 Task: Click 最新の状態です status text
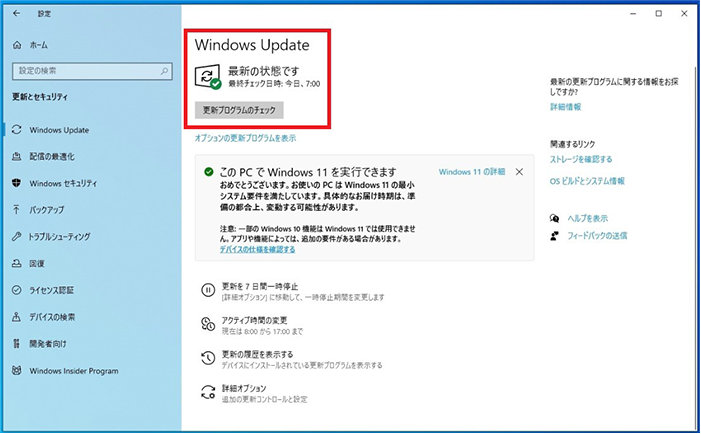(x=263, y=71)
